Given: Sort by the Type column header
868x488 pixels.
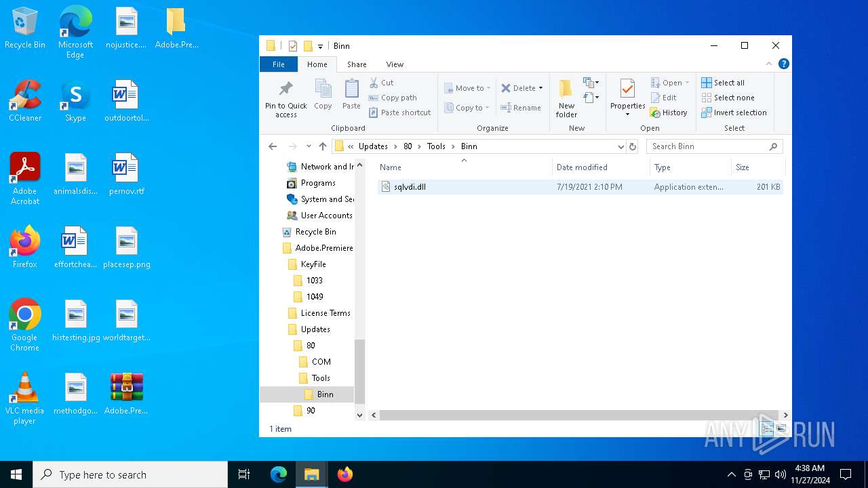Looking at the screenshot, I should 690,167.
